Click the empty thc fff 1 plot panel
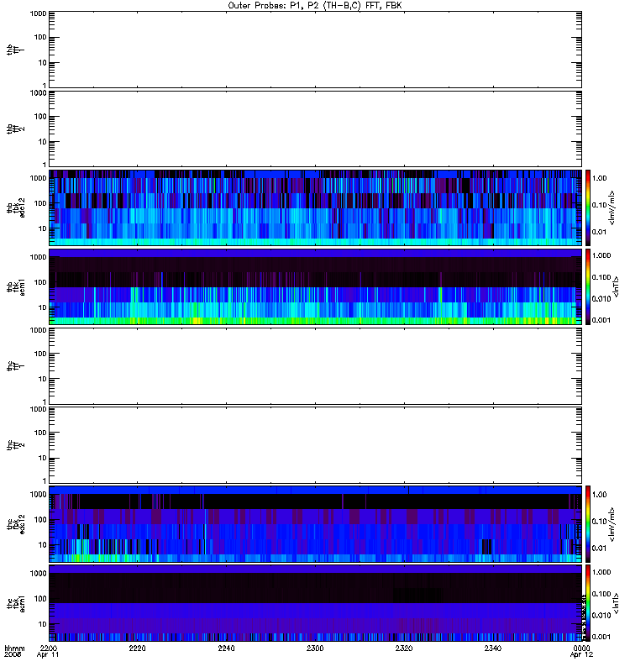Image resolution: width=630 pixels, height=672 pixels. 315,366
